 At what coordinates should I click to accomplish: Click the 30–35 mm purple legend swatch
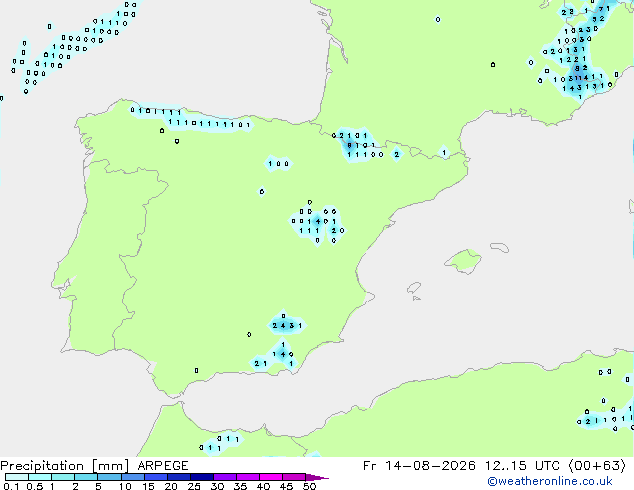(x=225, y=477)
